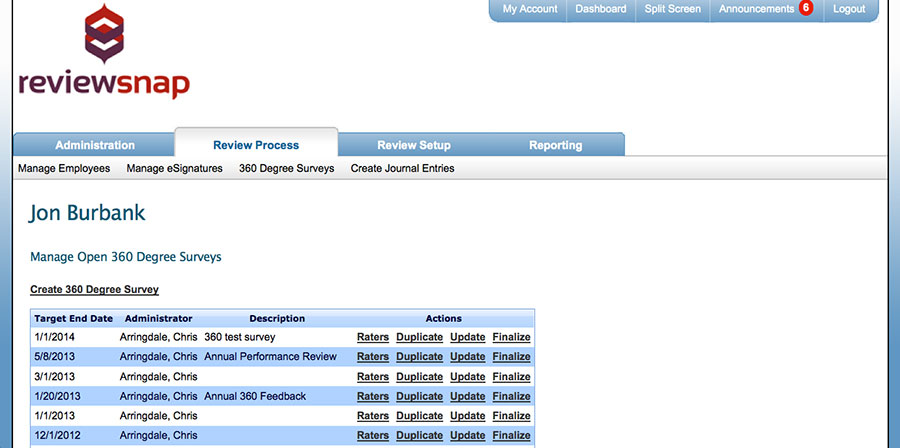Open My Account
900x448 pixels.
click(x=530, y=9)
